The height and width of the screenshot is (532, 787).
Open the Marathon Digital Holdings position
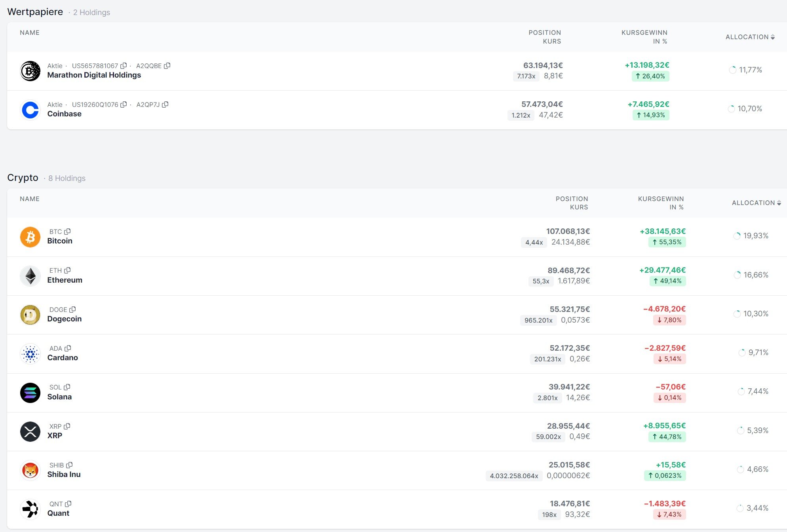(x=94, y=75)
